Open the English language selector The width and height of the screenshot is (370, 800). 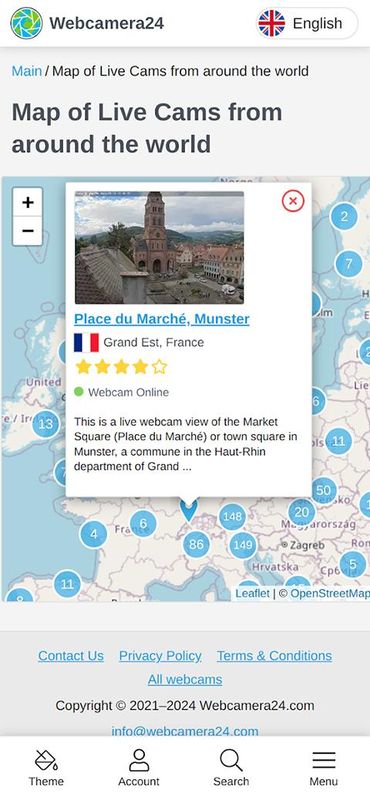(x=307, y=23)
